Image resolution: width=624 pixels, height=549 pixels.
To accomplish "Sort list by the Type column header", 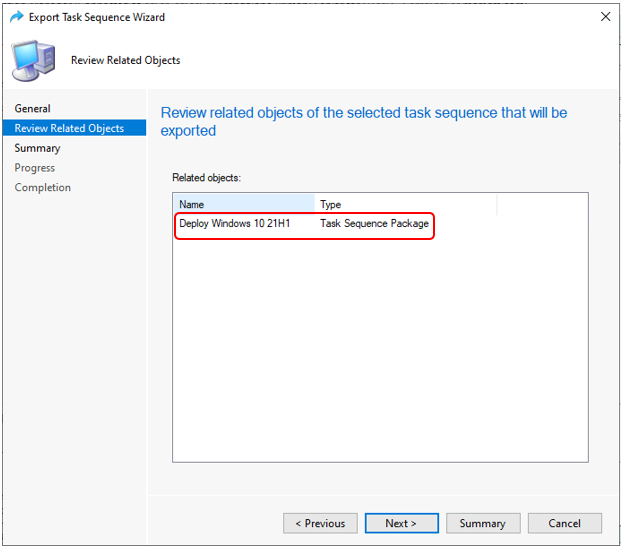I will coord(405,204).
